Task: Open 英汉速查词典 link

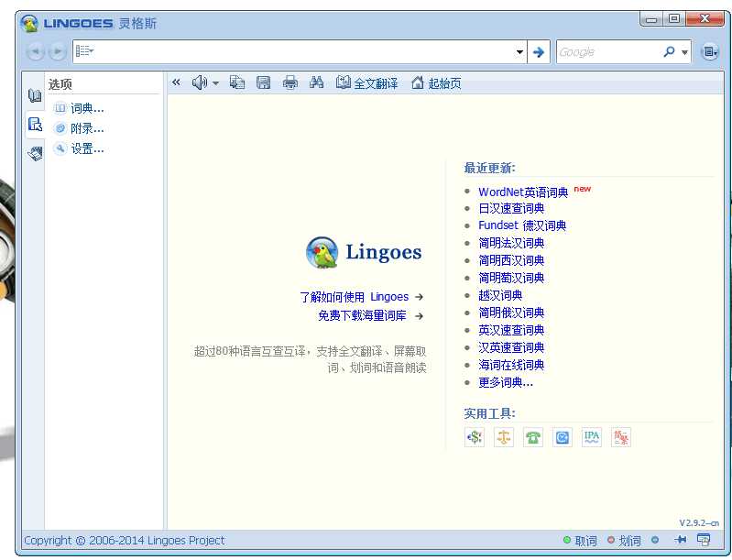Action: (511, 330)
